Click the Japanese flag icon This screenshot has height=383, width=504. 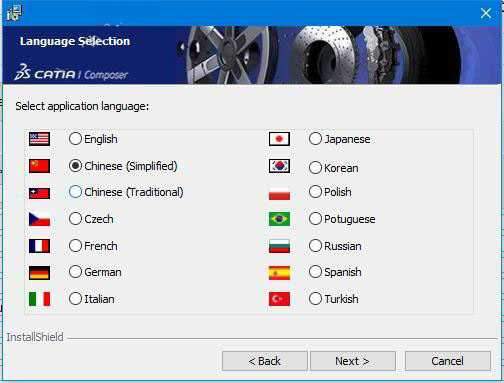[x=279, y=139]
